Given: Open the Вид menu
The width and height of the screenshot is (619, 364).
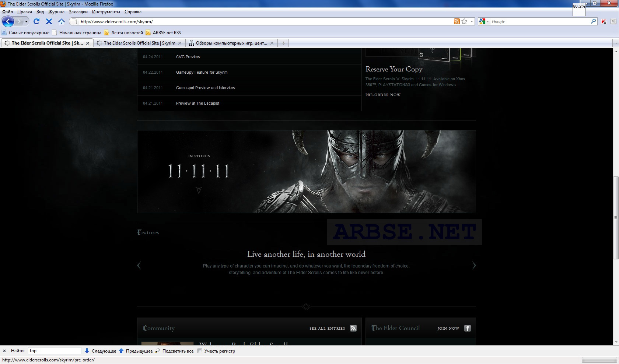Looking at the screenshot, I should 40,12.
